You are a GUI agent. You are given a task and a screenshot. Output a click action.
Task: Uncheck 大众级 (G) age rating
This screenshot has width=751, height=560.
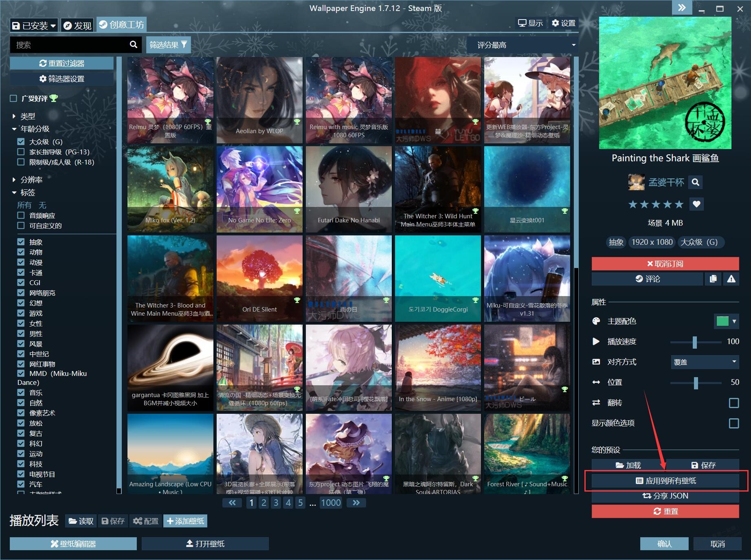(x=21, y=141)
